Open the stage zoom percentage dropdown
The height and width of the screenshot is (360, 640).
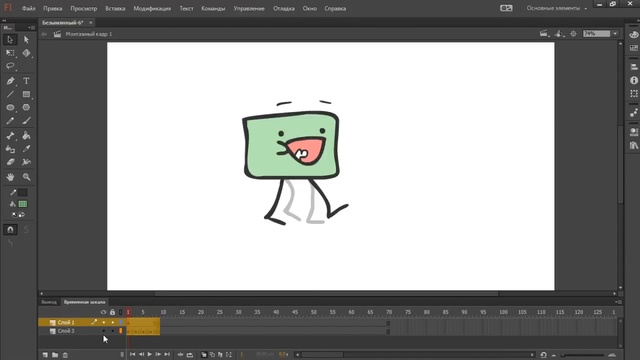[x=615, y=34]
